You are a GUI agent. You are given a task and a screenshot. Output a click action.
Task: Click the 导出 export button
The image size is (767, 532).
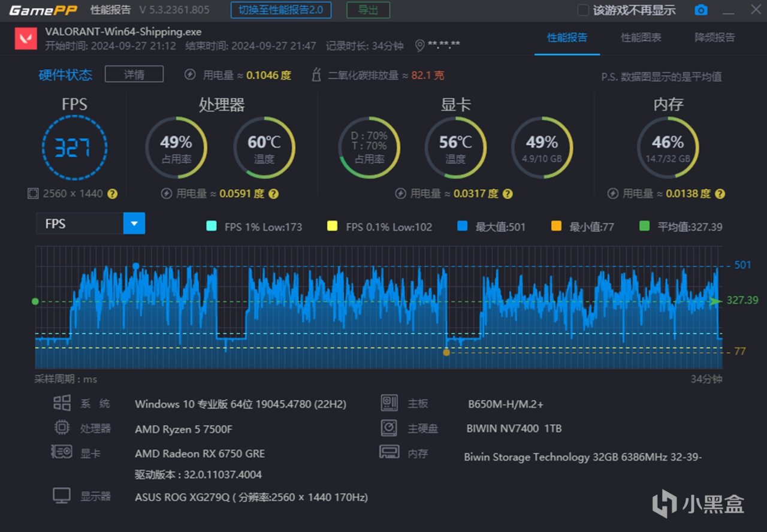368,10
